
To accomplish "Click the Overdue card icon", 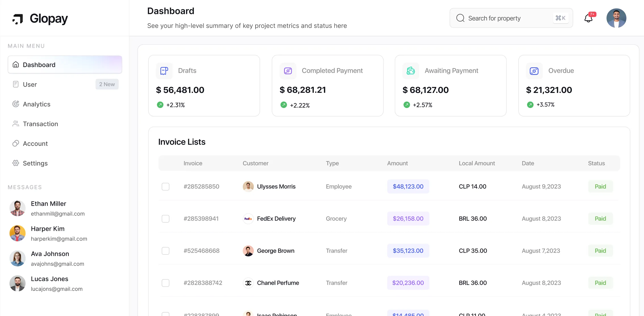I will (x=534, y=71).
